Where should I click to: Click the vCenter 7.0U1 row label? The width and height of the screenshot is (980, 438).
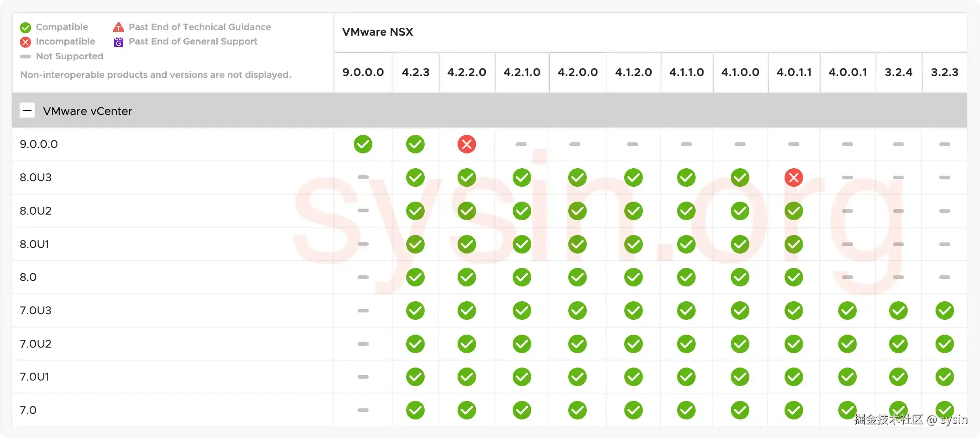tap(35, 377)
